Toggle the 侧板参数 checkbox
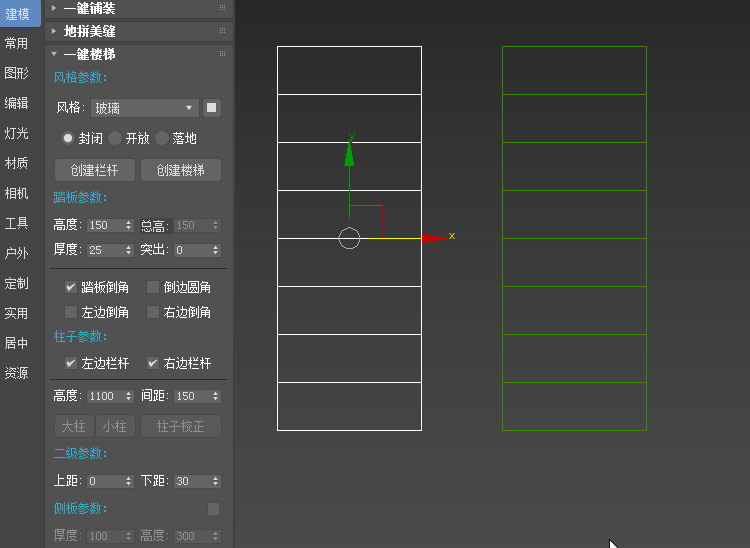The width and height of the screenshot is (750, 548). tap(213, 509)
